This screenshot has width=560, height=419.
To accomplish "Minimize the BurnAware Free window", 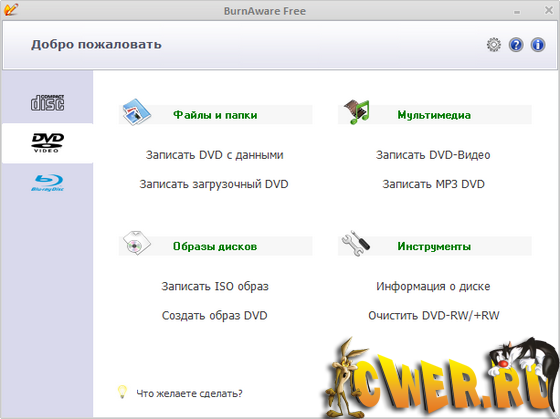I will click(x=517, y=12).
